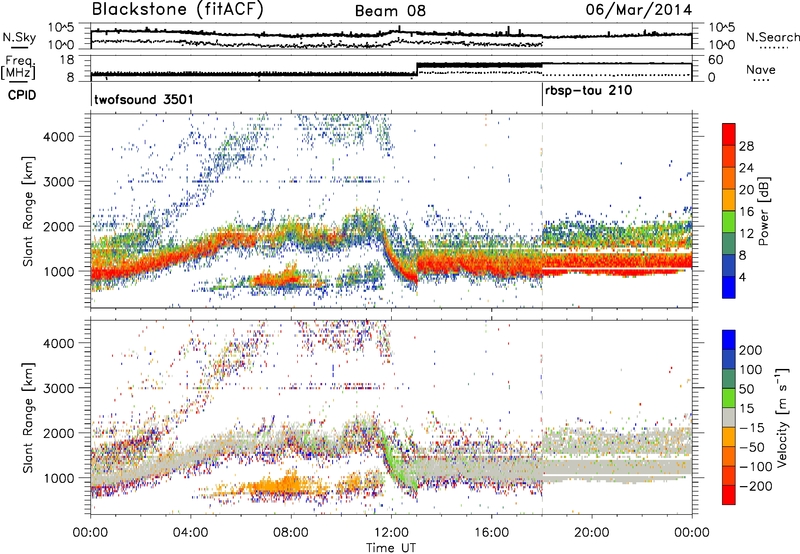Image resolution: width=800 pixels, height=554 pixels.
Task: Select the "CPID" row label
Action: (x=21, y=95)
